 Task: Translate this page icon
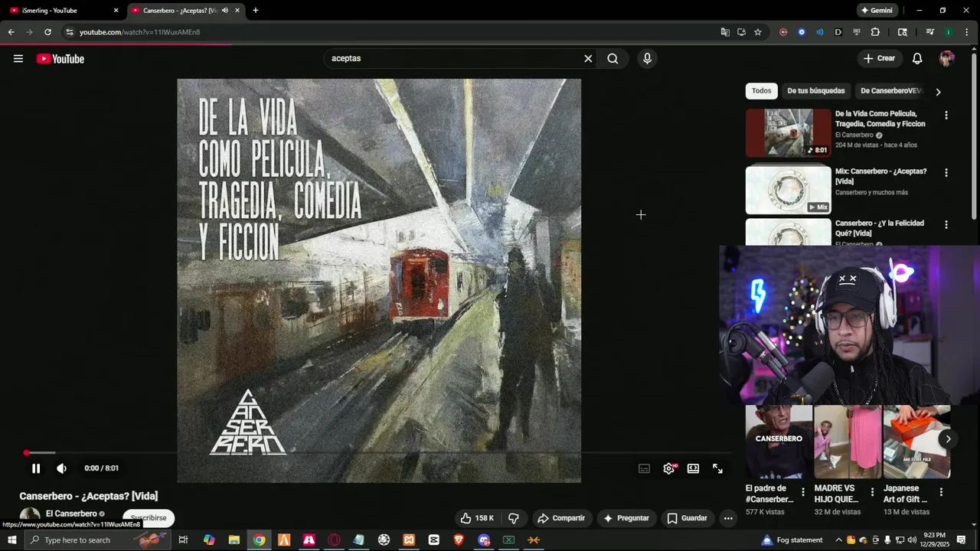(x=725, y=32)
